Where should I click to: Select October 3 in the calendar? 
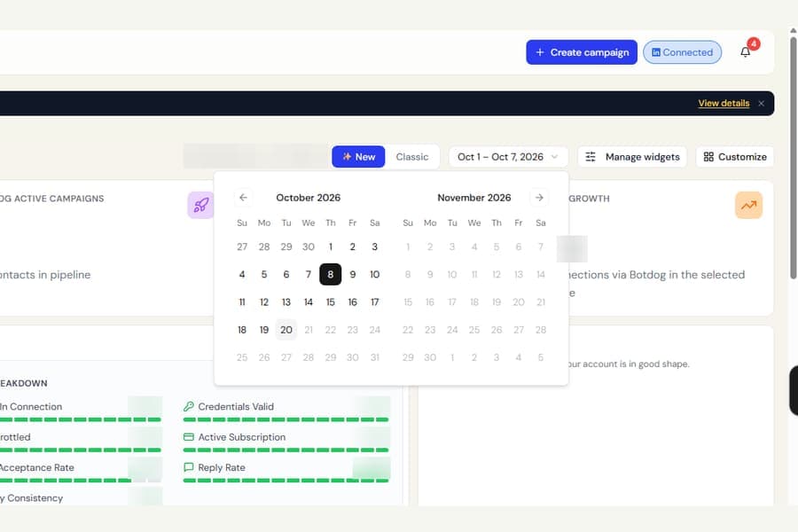[374, 246]
